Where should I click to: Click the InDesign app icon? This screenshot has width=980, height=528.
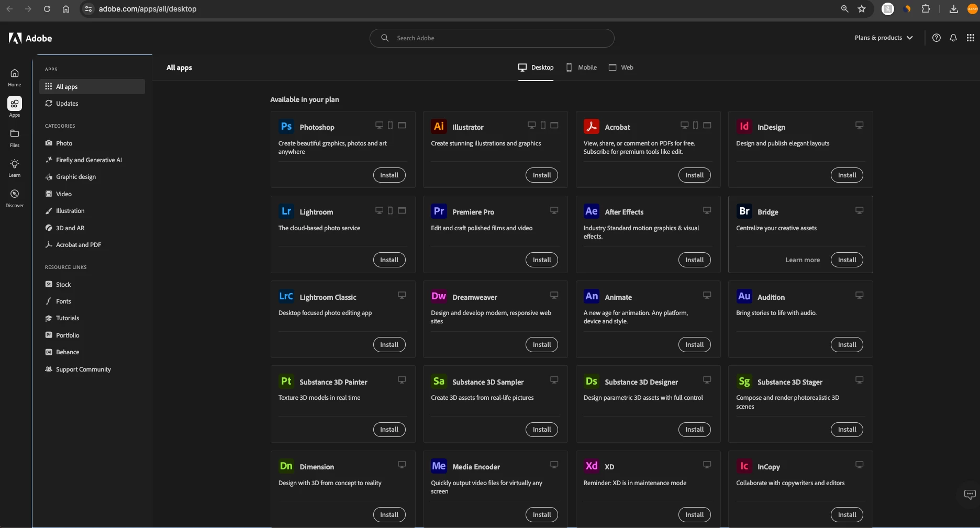[744, 127]
